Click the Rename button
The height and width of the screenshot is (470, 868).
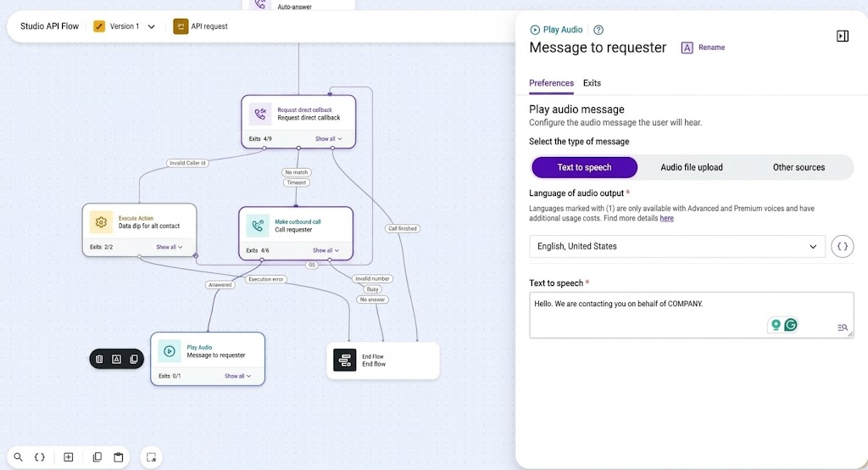coord(703,48)
